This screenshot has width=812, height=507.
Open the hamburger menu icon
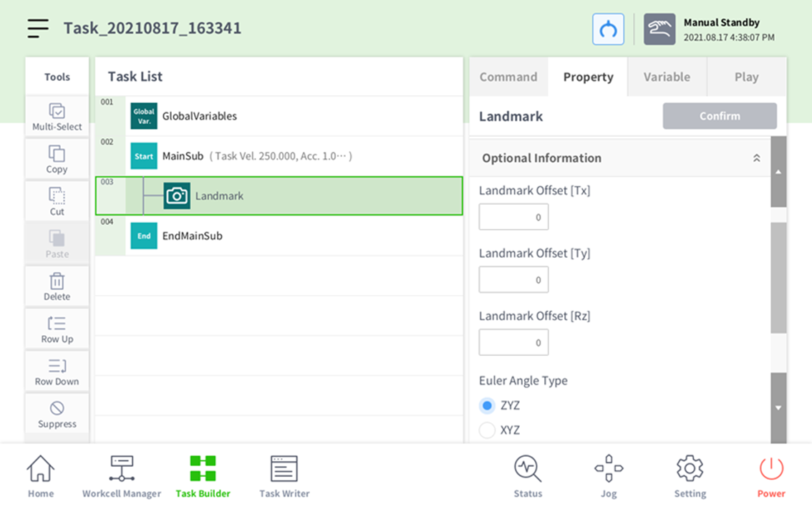pos(38,28)
